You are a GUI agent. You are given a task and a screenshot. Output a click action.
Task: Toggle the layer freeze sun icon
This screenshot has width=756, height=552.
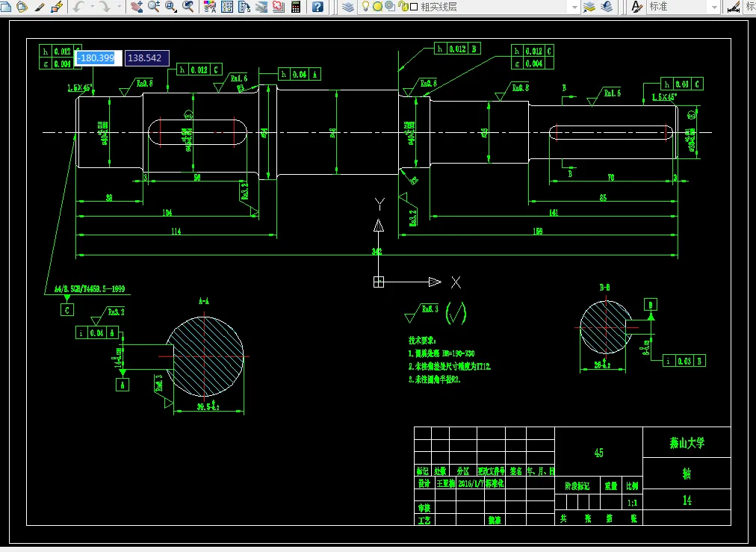(377, 6)
